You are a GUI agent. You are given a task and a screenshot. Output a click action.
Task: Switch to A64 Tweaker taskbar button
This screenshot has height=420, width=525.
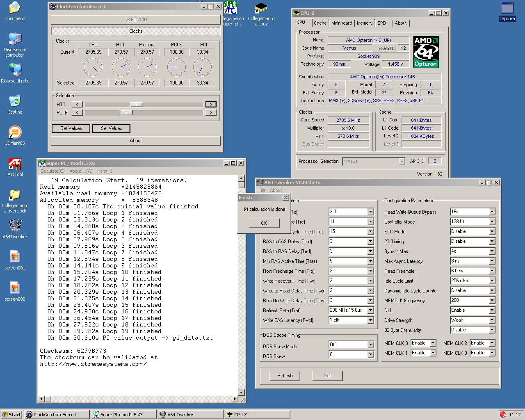[x=190, y=415]
